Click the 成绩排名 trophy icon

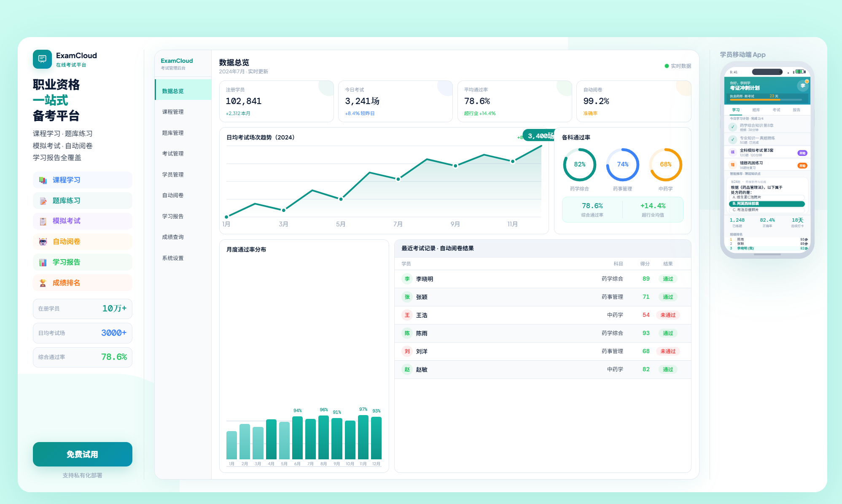point(43,283)
